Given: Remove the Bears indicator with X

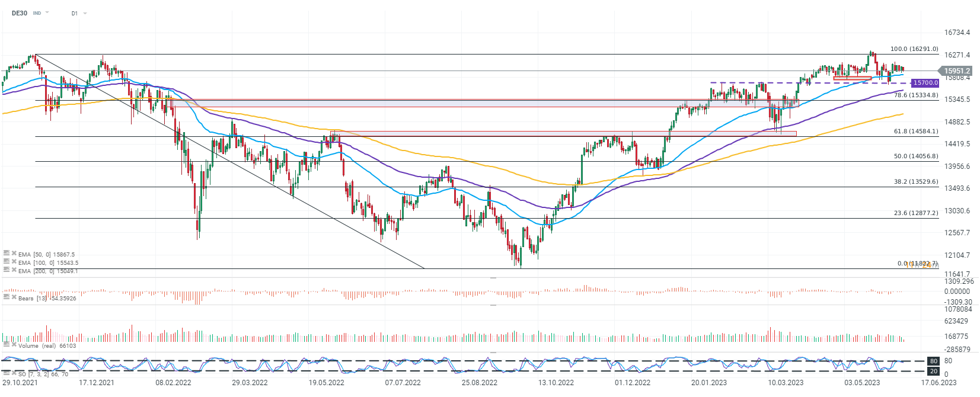Looking at the screenshot, I should (x=14, y=297).
